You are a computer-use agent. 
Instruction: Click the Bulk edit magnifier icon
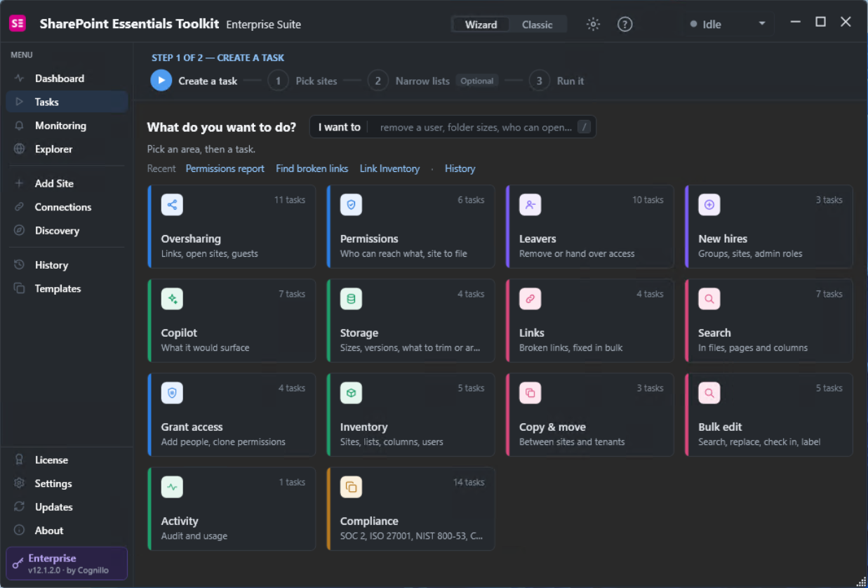(709, 393)
